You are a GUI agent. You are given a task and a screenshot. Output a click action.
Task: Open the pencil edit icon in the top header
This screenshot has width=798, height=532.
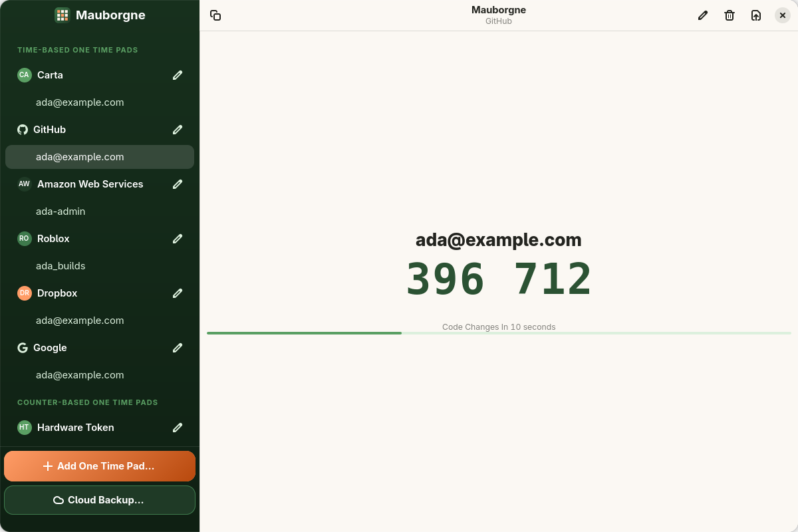pos(703,15)
